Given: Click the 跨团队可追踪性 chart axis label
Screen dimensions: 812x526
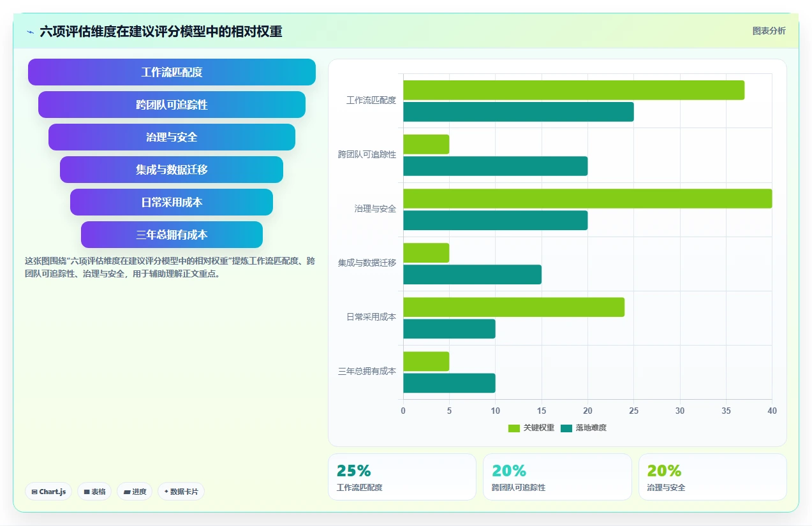Looking at the screenshot, I should (x=367, y=154).
